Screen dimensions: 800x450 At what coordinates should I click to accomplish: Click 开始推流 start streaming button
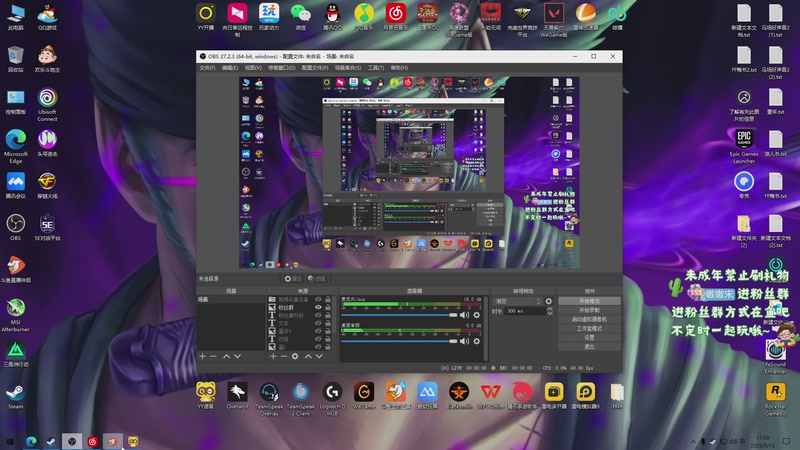tap(589, 301)
